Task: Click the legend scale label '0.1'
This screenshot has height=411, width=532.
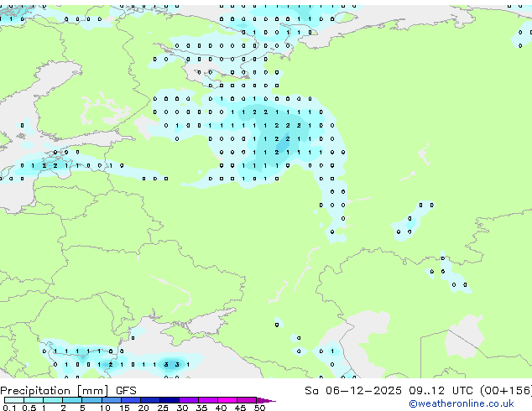Action: [x=9, y=408]
